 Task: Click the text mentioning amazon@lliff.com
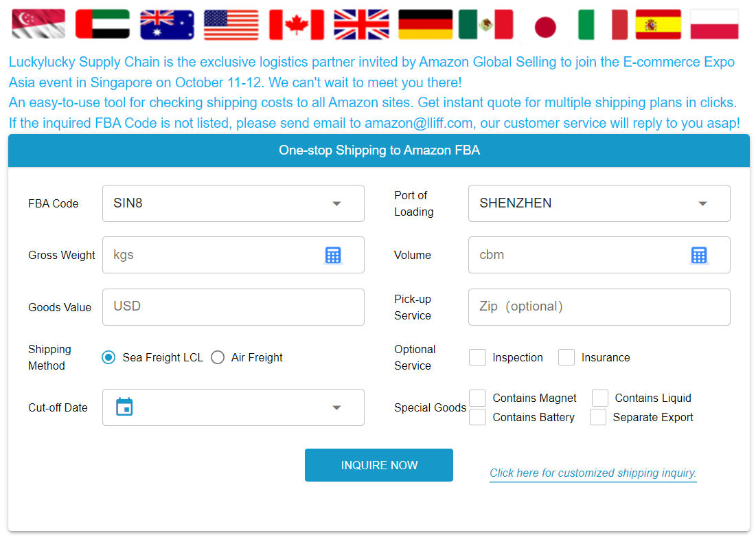click(374, 123)
